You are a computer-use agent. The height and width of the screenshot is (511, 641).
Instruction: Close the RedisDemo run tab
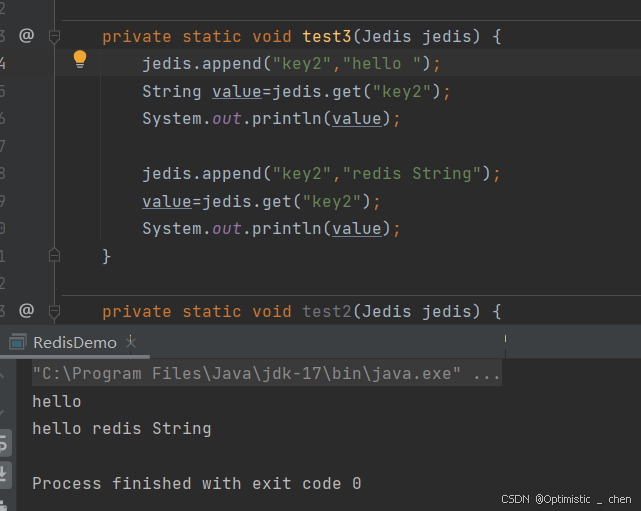131,342
